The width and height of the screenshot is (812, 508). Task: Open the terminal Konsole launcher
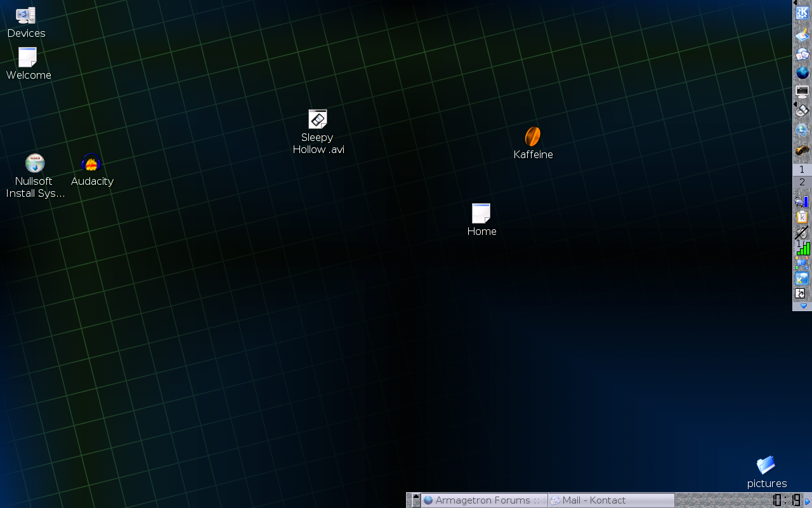(802, 91)
